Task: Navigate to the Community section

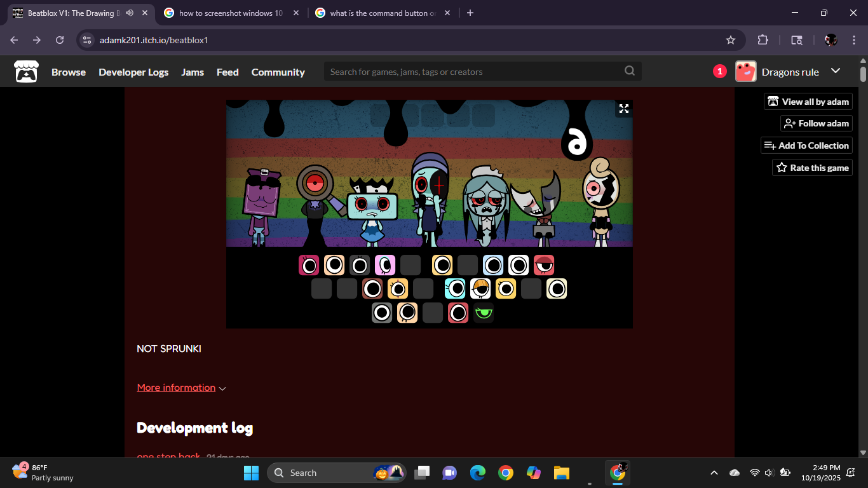Action: click(278, 72)
